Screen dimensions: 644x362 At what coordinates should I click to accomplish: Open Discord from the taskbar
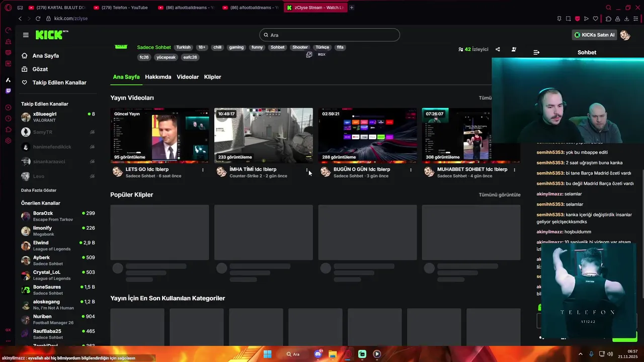318,354
